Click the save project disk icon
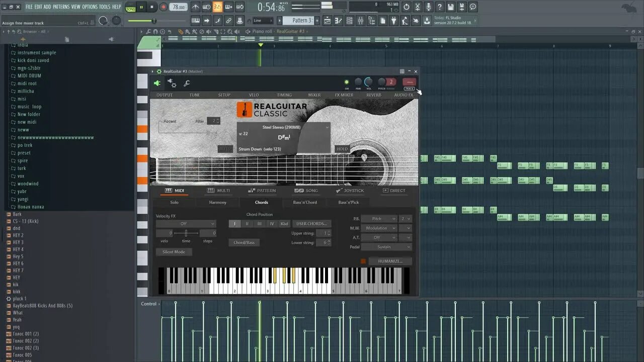Viewport: 644px width, 362px height. [x=451, y=7]
